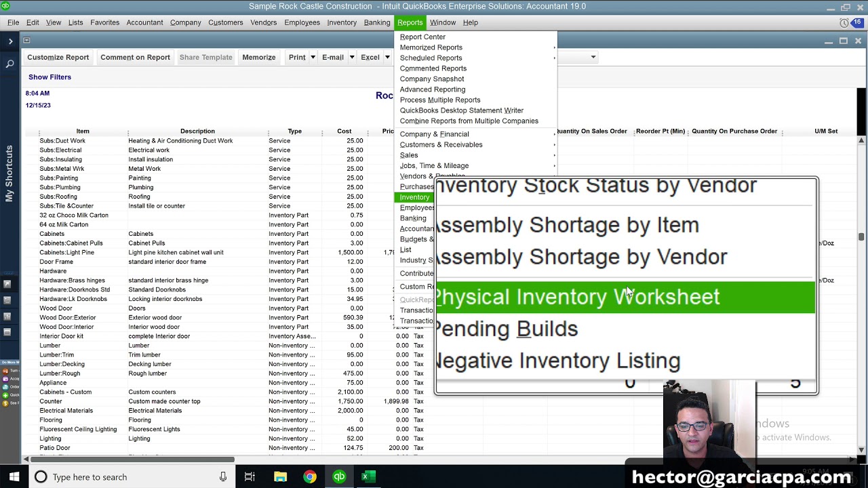This screenshot has height=488, width=868.
Task: Click the View Balances icon in sidebar
Action: pyautogui.click(x=7, y=300)
